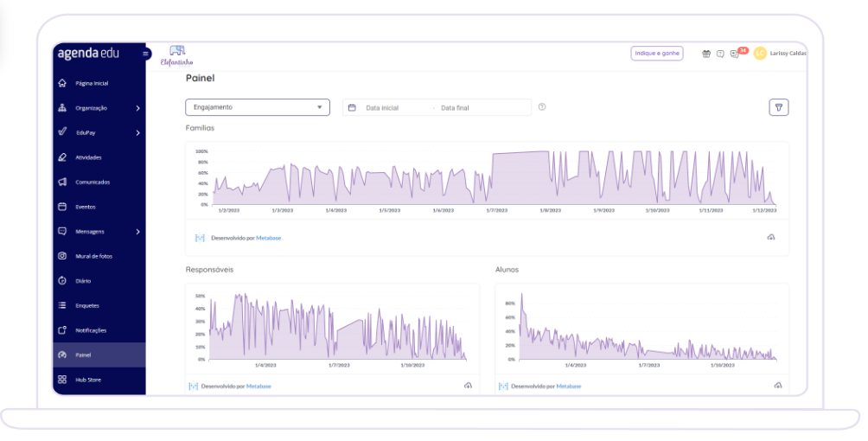This screenshot has width=868, height=441.
Task: Open the gift rewards icon
Action: [706, 54]
